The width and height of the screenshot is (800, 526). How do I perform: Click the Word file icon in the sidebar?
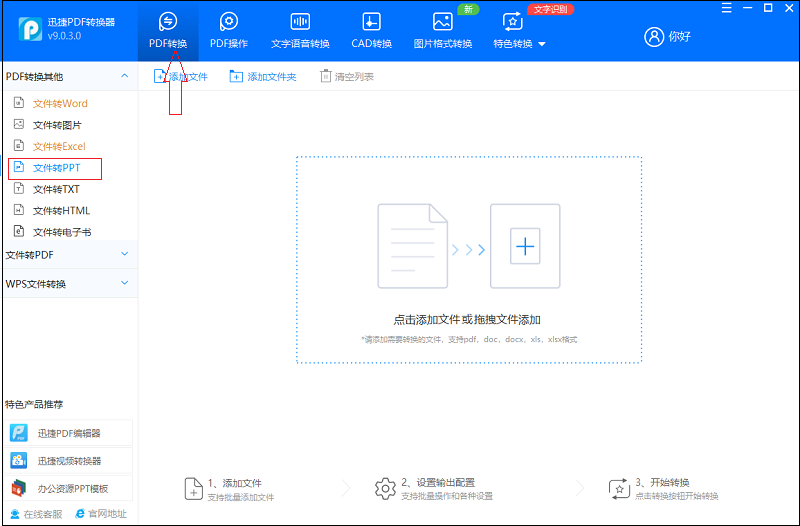[19, 103]
